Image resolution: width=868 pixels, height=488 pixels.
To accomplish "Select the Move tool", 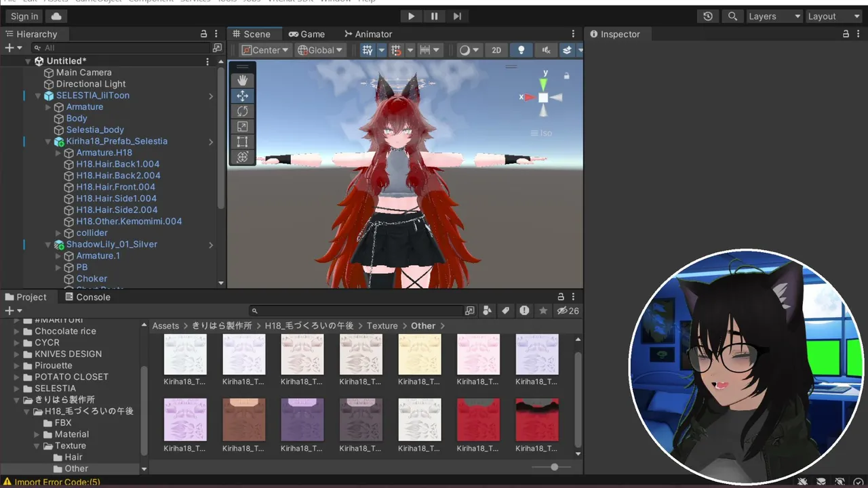I will click(x=242, y=96).
